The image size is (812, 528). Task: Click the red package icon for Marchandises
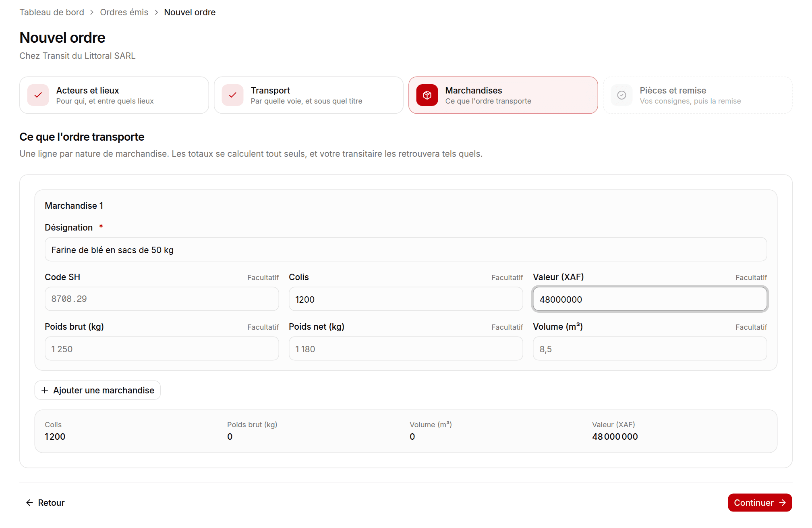point(427,95)
